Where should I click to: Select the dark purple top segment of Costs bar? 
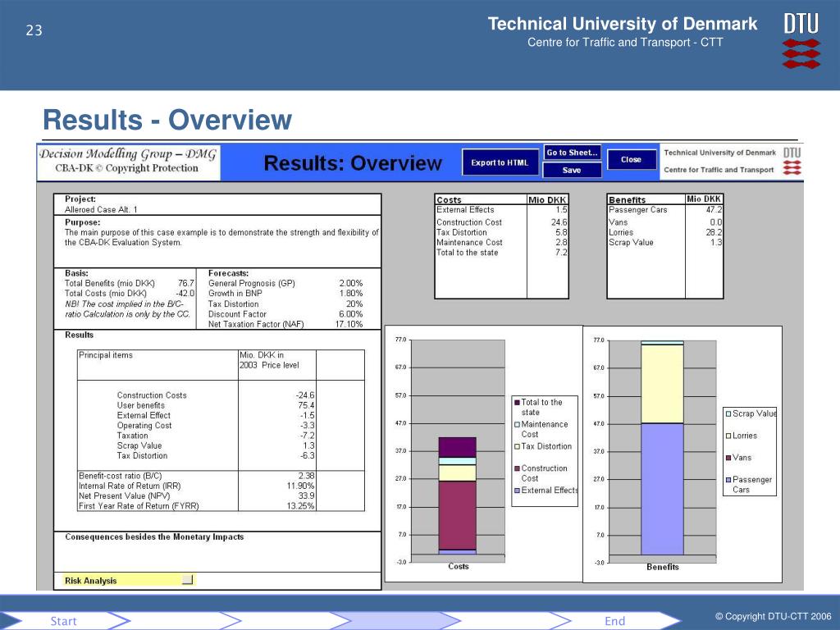pos(457,447)
